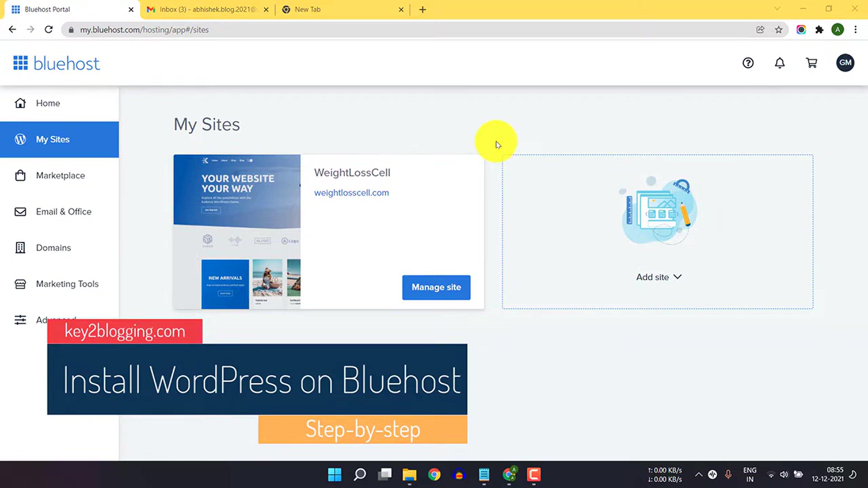Image resolution: width=868 pixels, height=488 pixels.
Task: Click the WeightLossCell site thumbnail
Action: coord(237,232)
